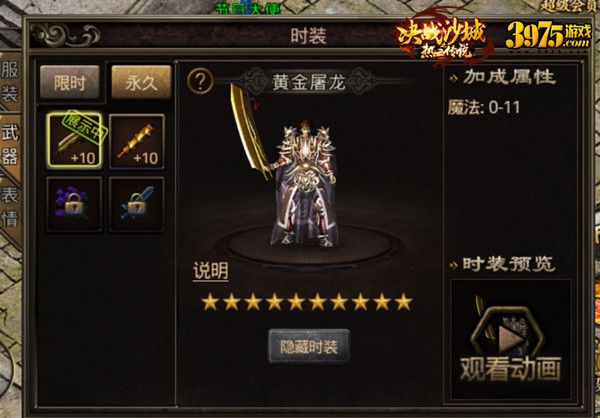
Task: Click the 说明 description link
Action: pyautogui.click(x=210, y=271)
